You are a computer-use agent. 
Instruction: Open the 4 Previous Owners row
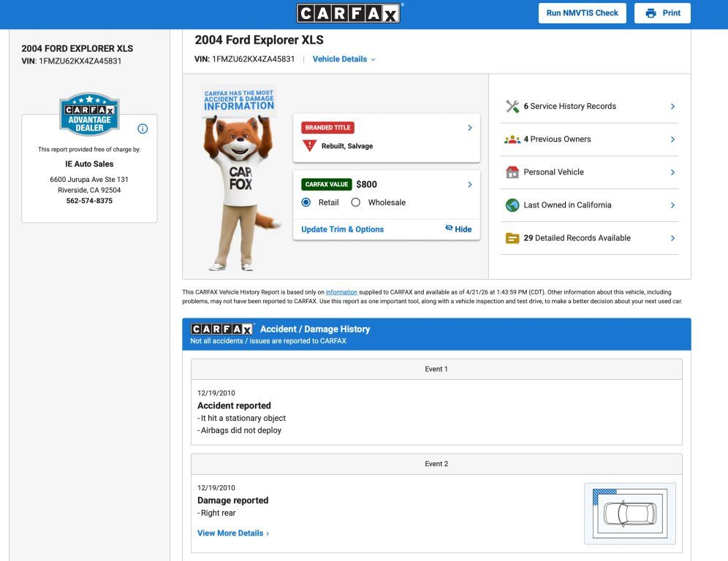click(x=589, y=140)
